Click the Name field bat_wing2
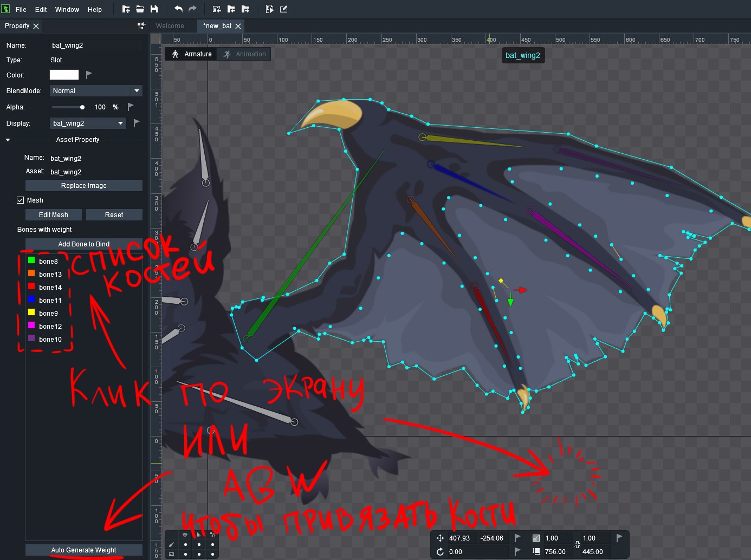 (x=96, y=45)
